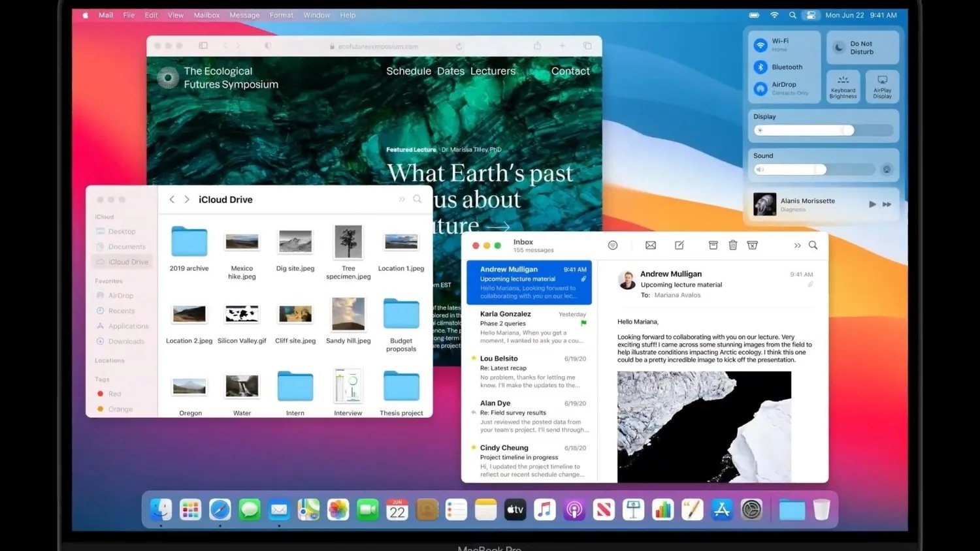Open Reminders from the Dock
This screenshot has width=980, height=551.
pos(456,509)
